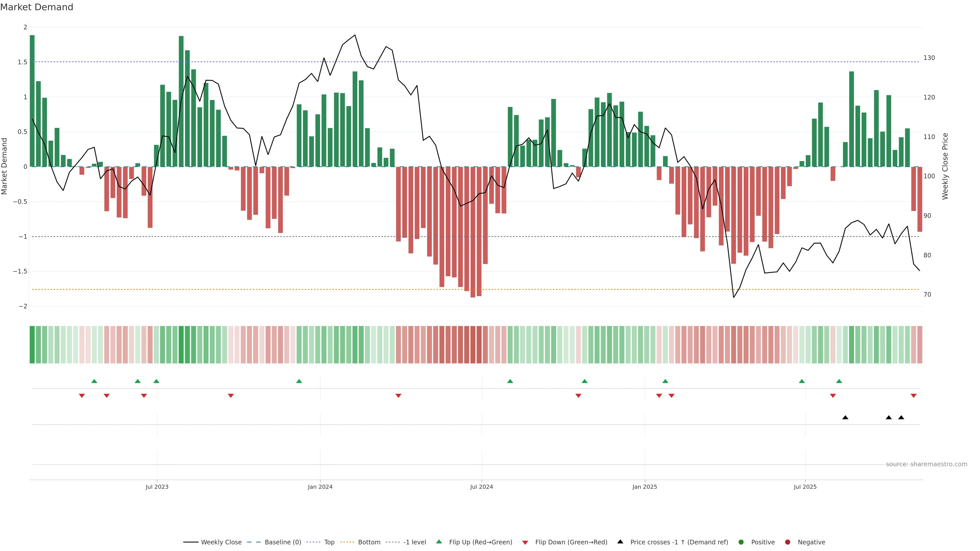
Task: Click the Jul 2025 x-axis label
Action: [805, 487]
